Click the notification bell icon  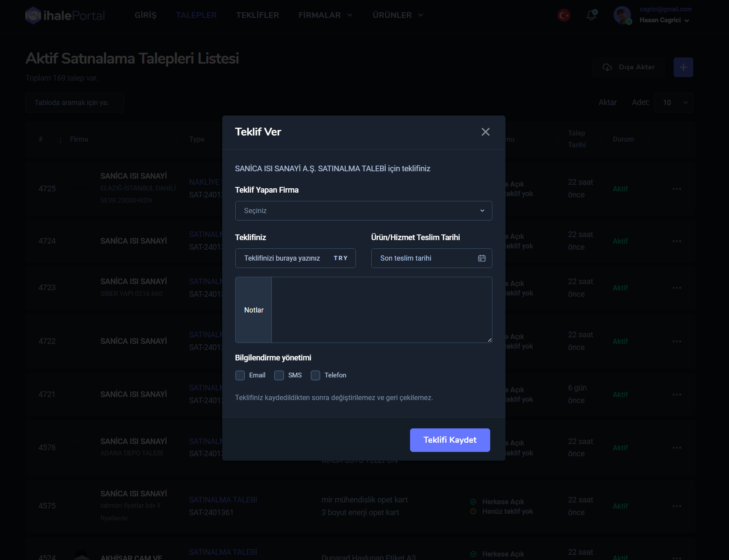point(591,16)
